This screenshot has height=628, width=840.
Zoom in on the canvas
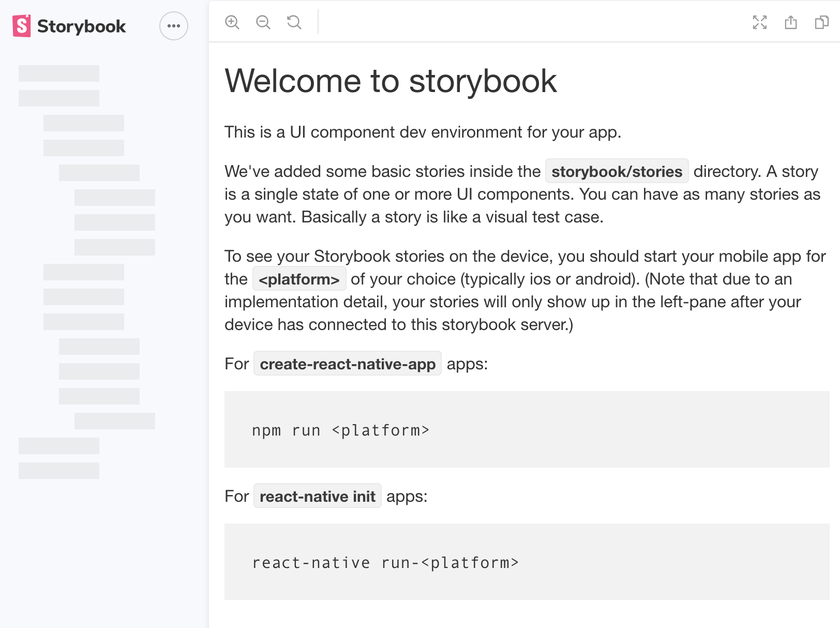click(232, 22)
